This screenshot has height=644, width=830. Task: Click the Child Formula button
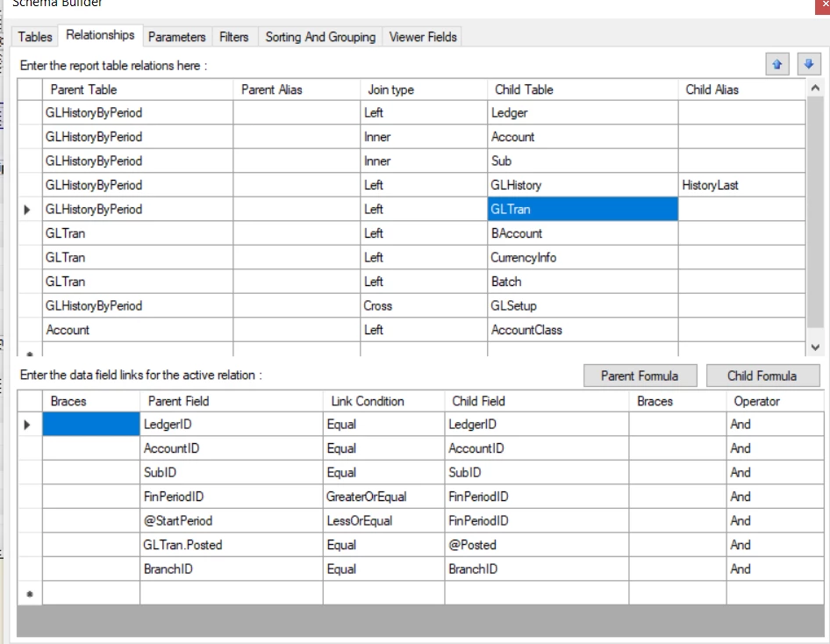pos(762,376)
